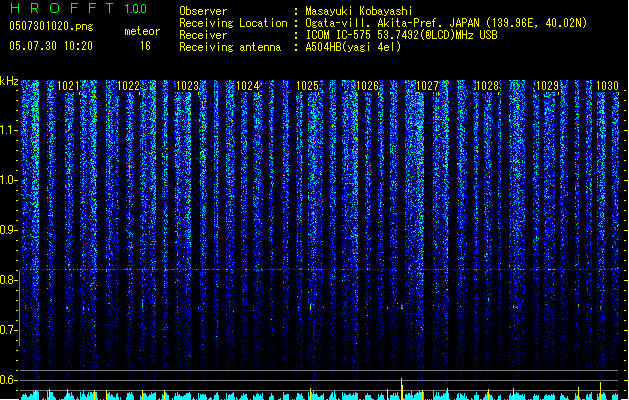The image size is (629, 400).
Task: Click the 1021 time marker
Action: pyautogui.click(x=68, y=86)
